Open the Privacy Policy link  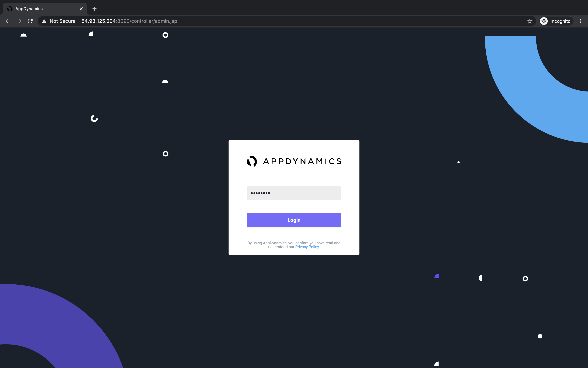pyautogui.click(x=307, y=247)
